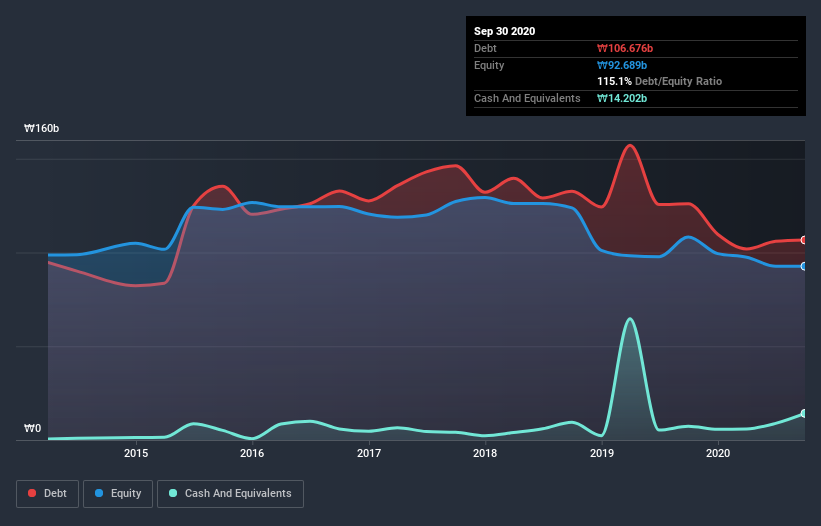The image size is (821, 526).
Task: Click the ₩0 y-axis label
Action: coord(32,428)
